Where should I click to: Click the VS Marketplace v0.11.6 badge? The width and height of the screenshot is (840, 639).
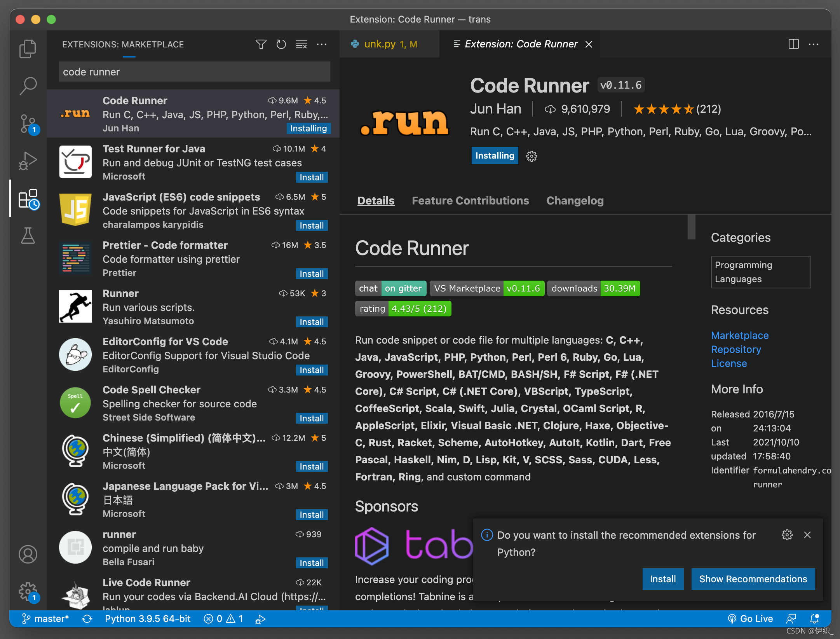tap(487, 288)
